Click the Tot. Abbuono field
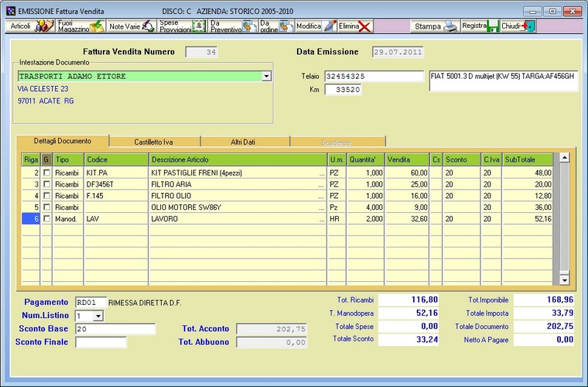This screenshot has width=588, height=387. 271,342
